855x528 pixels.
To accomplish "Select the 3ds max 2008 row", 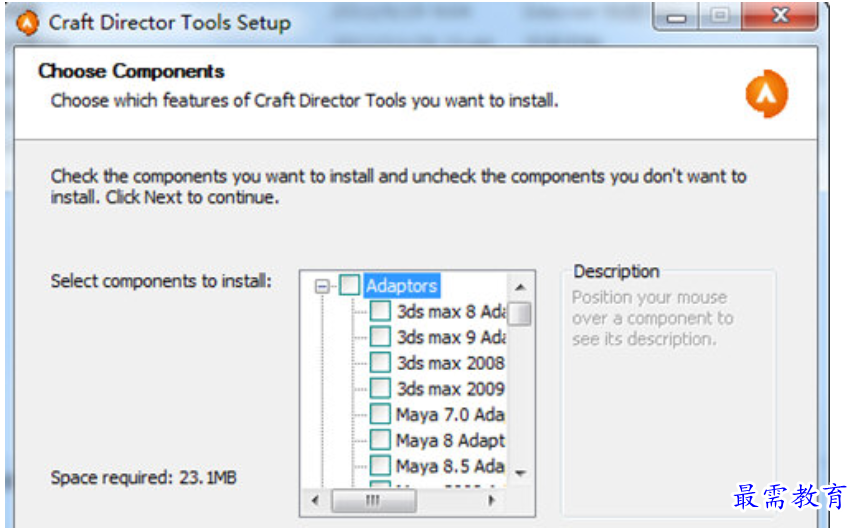I will click(450, 363).
